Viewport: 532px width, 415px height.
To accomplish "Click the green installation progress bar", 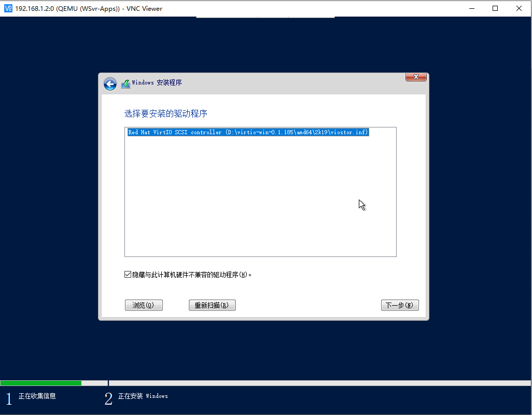I will pyautogui.click(x=41, y=383).
